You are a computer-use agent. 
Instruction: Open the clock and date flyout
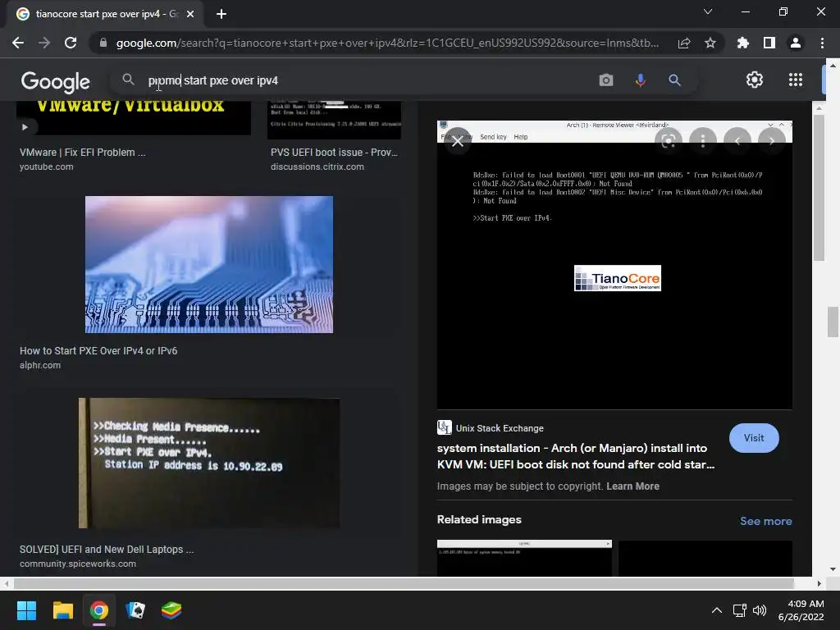pyautogui.click(x=801, y=610)
